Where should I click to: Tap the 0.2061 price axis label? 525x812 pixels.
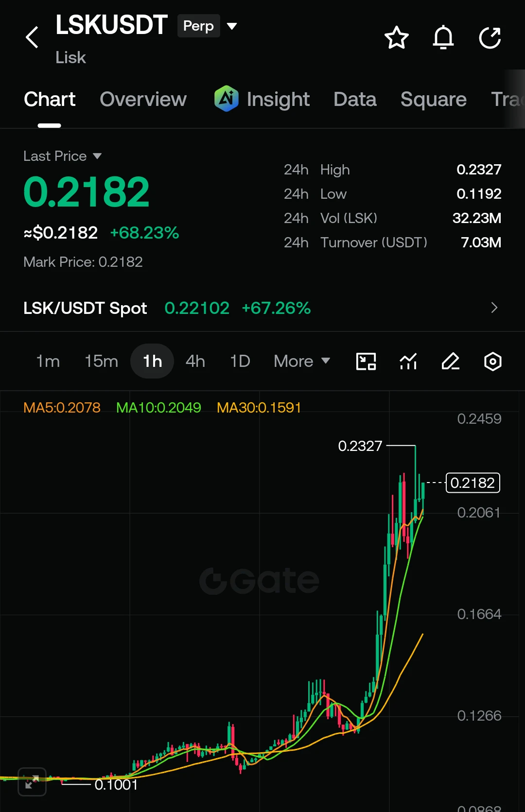click(x=479, y=513)
